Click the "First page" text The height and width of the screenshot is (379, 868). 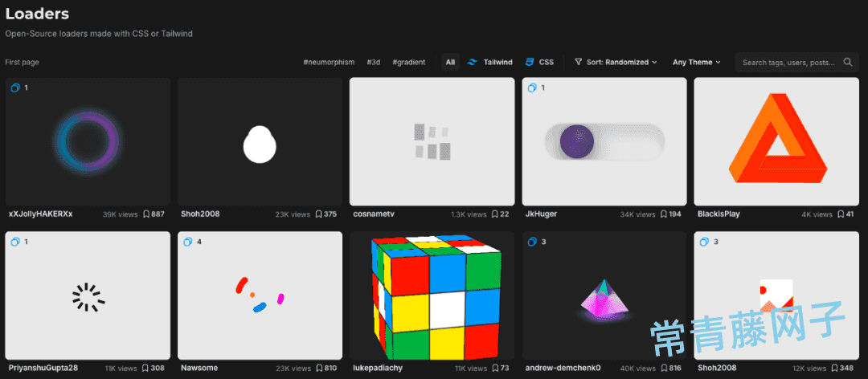23,62
